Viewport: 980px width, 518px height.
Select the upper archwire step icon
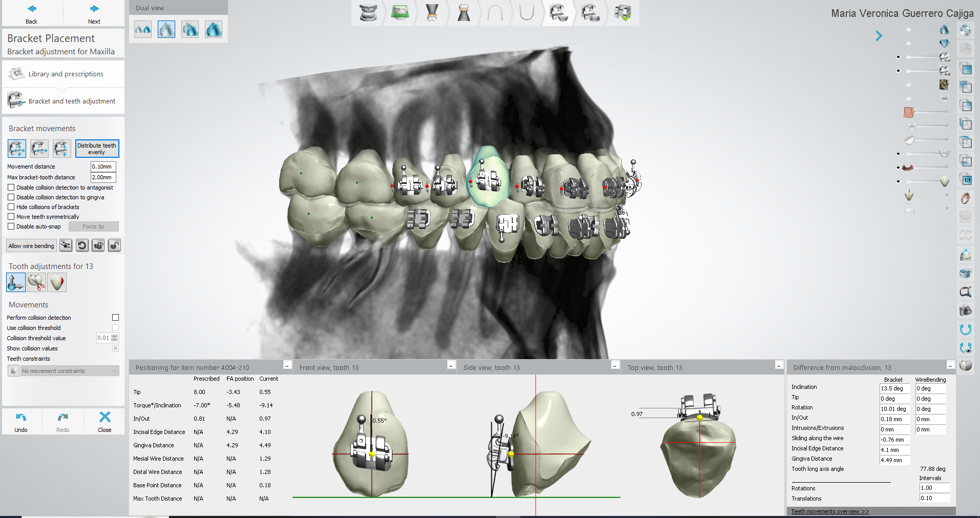(x=495, y=13)
